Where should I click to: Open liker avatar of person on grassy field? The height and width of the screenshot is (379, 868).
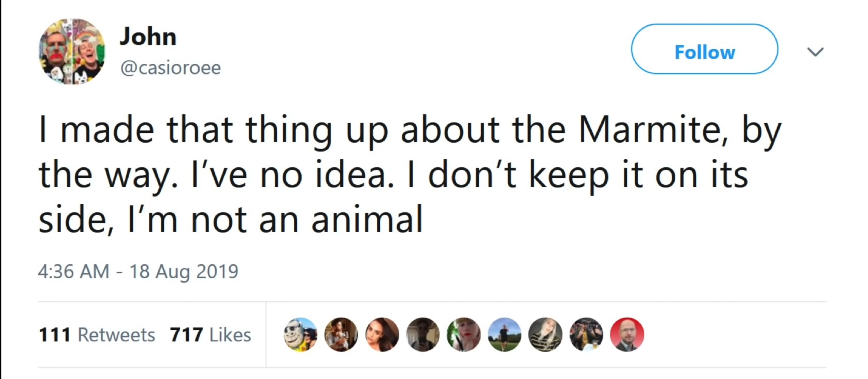point(504,334)
